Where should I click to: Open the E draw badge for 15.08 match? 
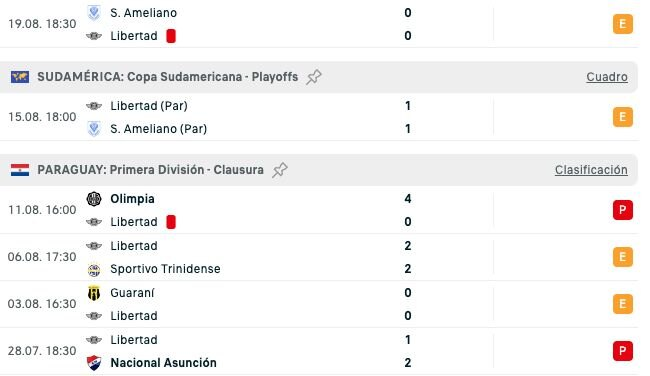(623, 117)
